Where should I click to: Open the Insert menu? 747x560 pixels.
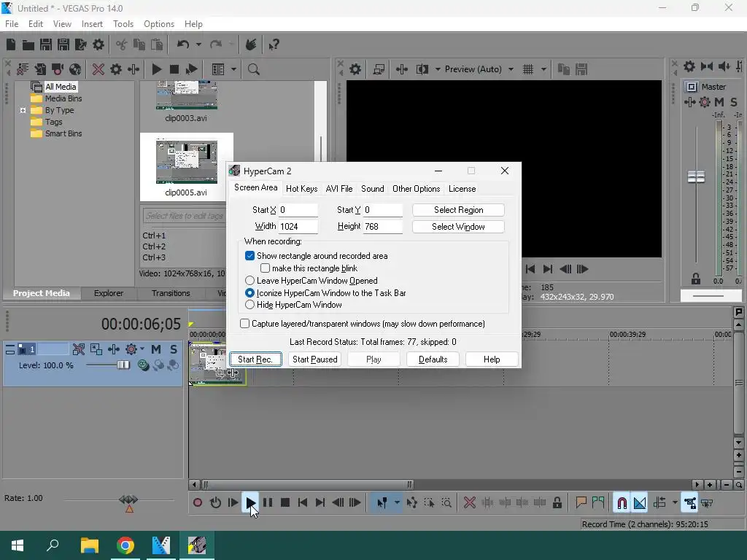pyautogui.click(x=92, y=24)
